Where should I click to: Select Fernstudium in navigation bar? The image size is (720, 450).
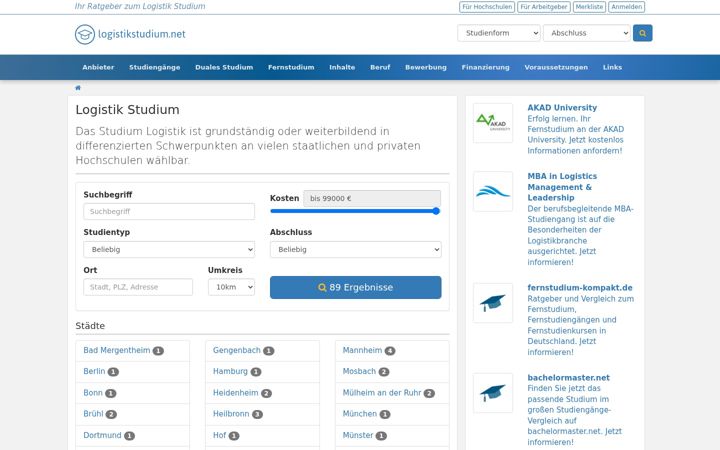[291, 67]
